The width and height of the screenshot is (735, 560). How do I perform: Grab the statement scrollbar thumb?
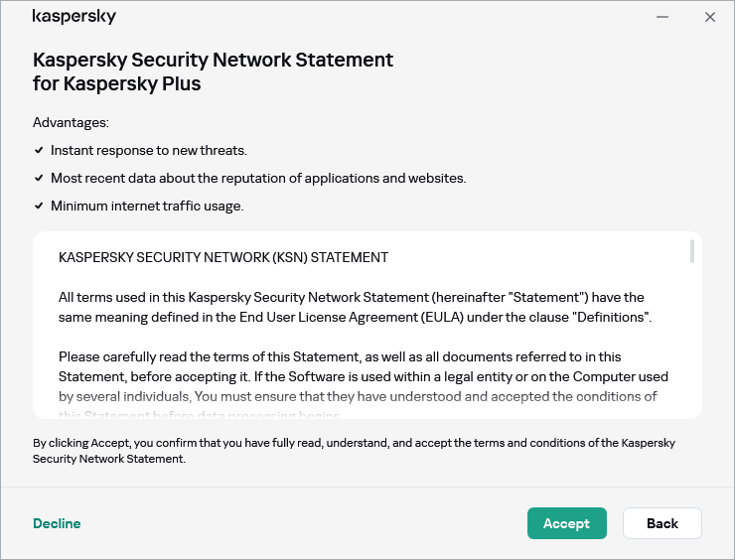click(691, 251)
